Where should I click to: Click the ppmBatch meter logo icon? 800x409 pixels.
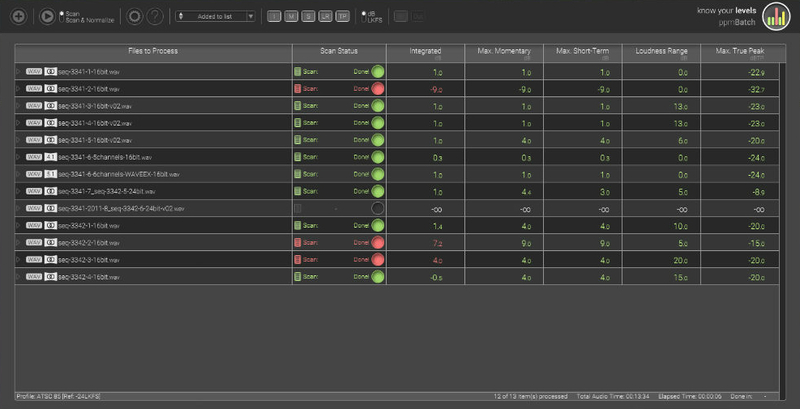[x=776, y=15]
